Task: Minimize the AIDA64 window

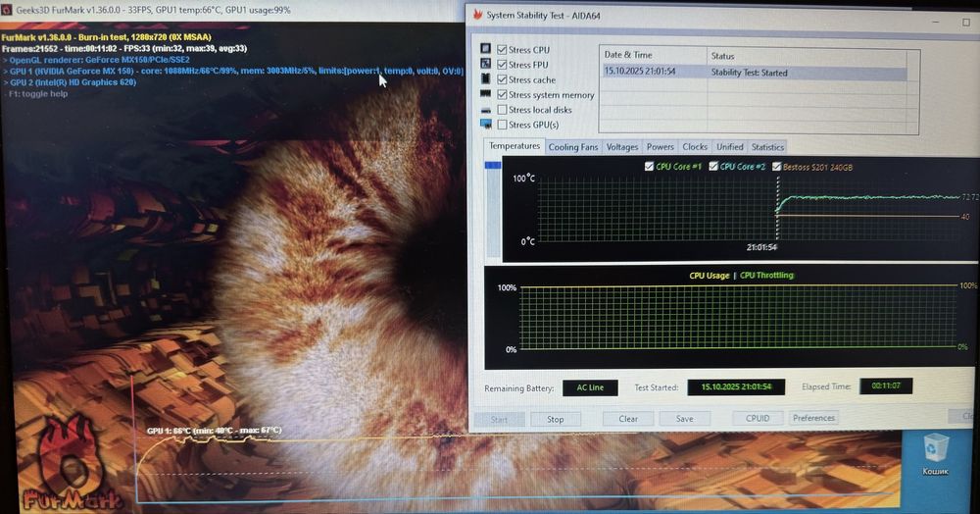Action: click(935, 22)
